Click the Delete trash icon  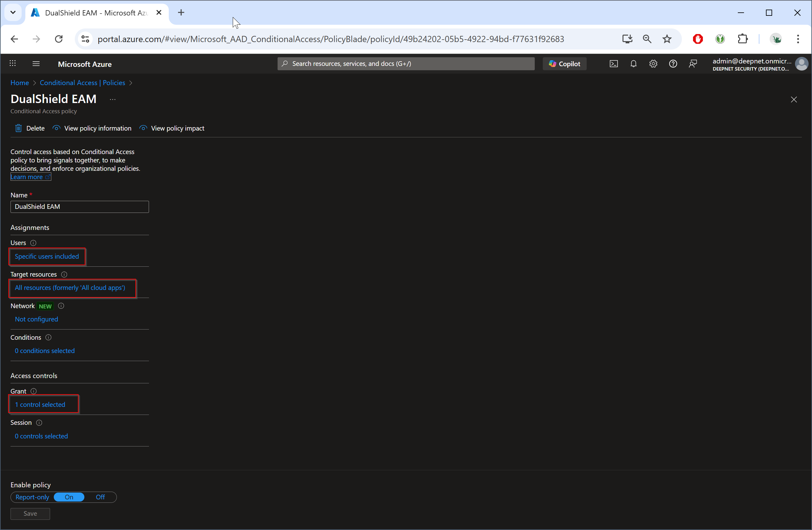point(19,128)
